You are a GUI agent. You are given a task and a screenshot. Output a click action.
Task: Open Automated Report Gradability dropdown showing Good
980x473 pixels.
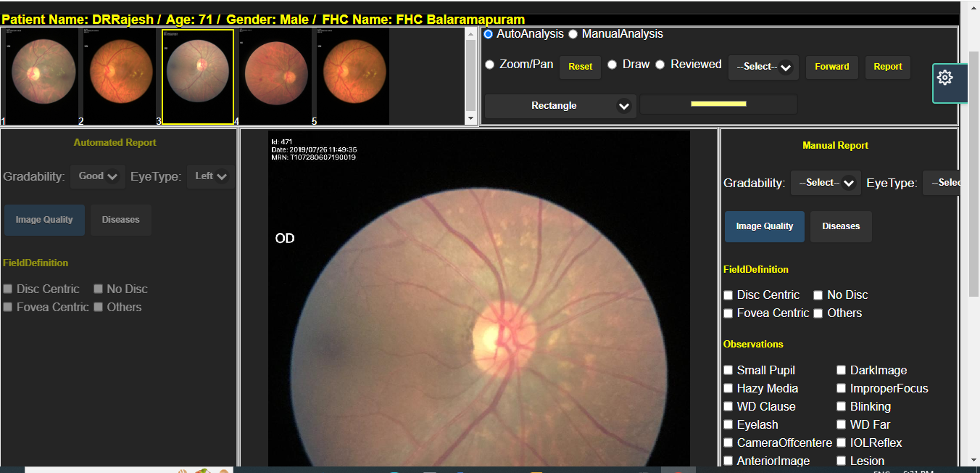tap(98, 176)
